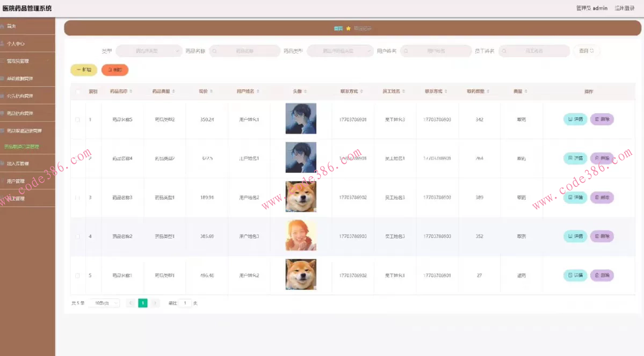The image size is (644, 356).
Task: Click the star icon in breadcrumb bar
Action: pyautogui.click(x=348, y=28)
